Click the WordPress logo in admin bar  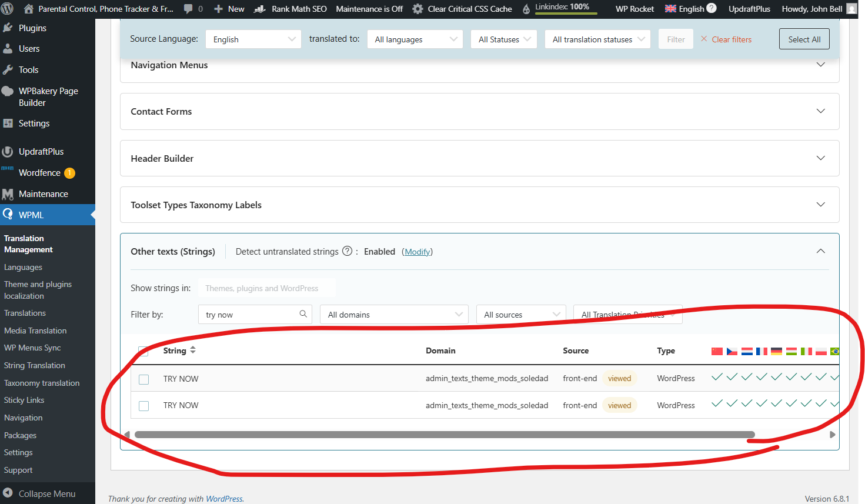tap(8, 9)
